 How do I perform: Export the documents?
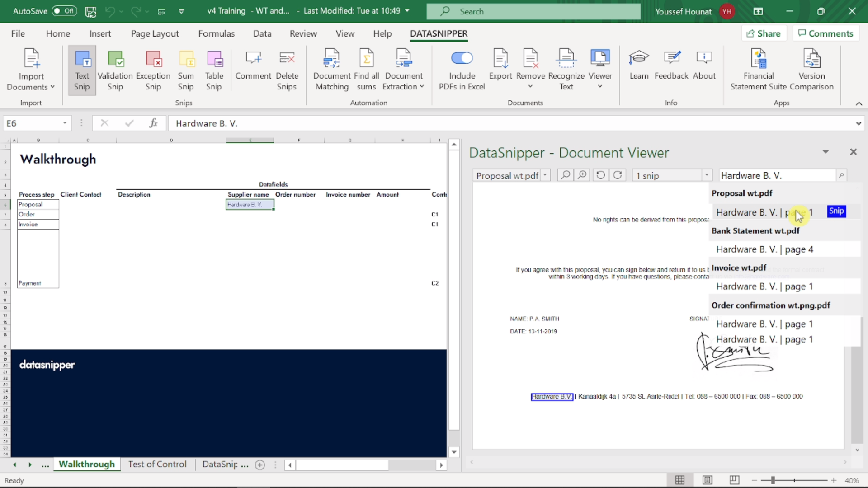[500, 65]
